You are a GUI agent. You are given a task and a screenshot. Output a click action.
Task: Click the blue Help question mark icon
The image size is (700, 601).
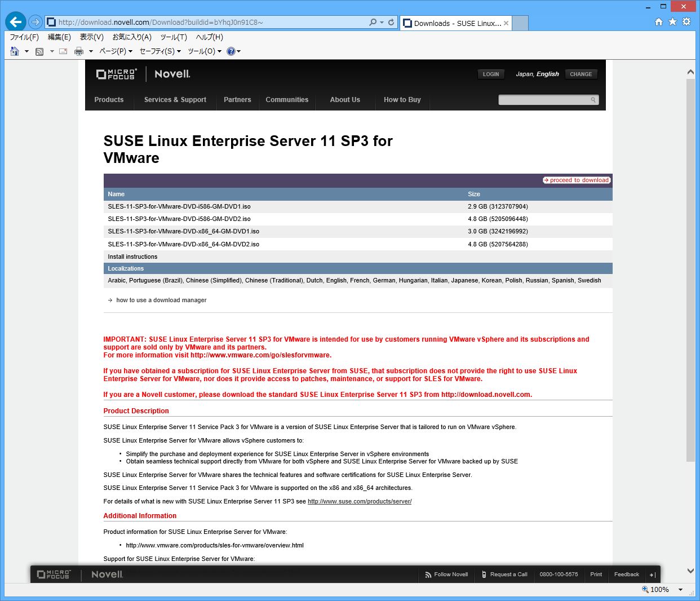(231, 51)
